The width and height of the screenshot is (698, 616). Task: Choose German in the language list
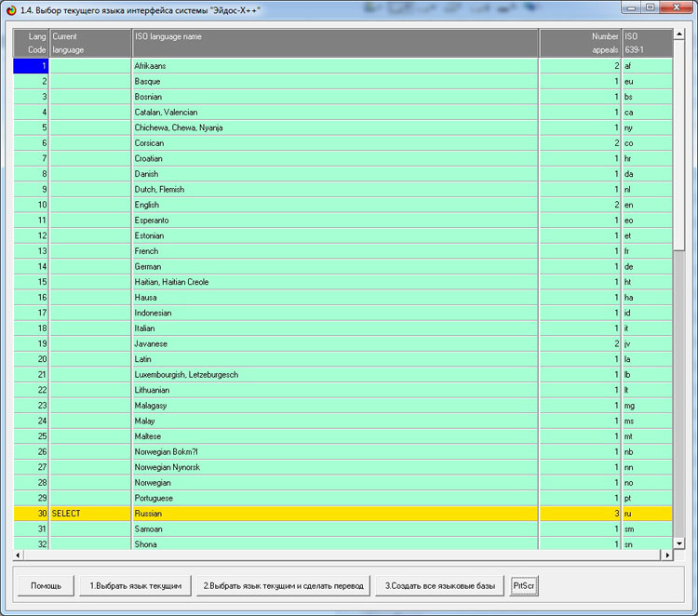(335, 266)
